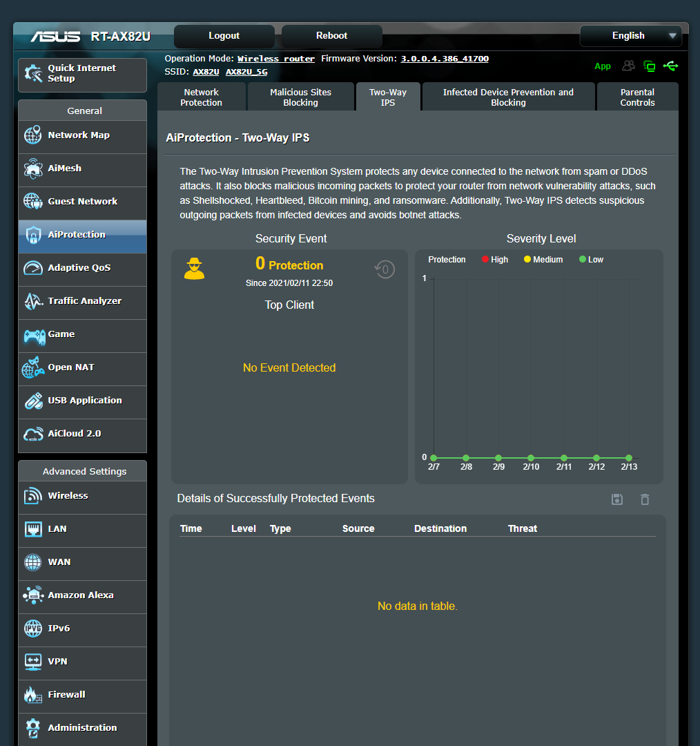Click the IPv6 icon

click(x=33, y=629)
